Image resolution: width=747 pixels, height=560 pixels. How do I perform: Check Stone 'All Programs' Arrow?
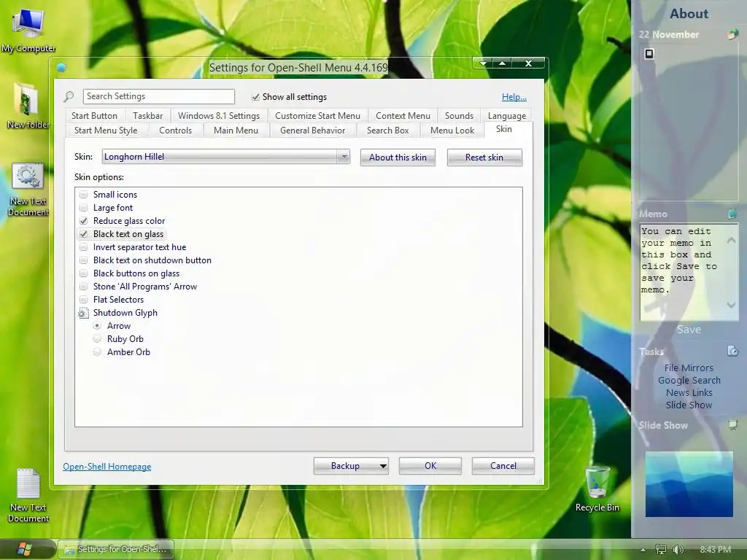point(84,287)
